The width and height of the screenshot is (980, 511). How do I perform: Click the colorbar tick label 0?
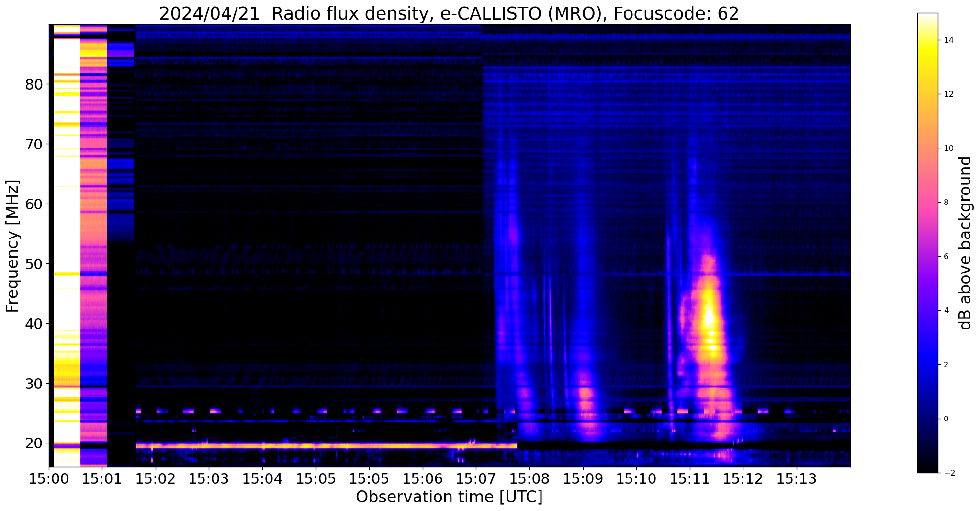[946, 419]
